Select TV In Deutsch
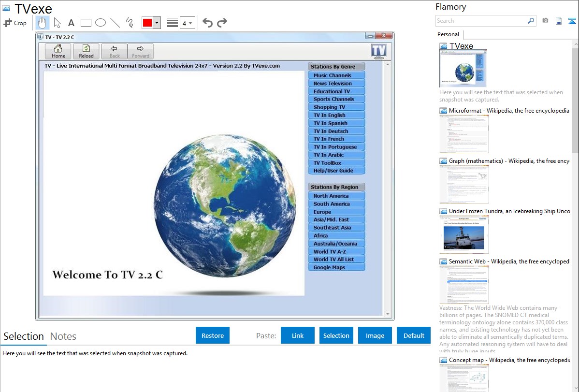The image size is (579, 392). pyautogui.click(x=336, y=131)
